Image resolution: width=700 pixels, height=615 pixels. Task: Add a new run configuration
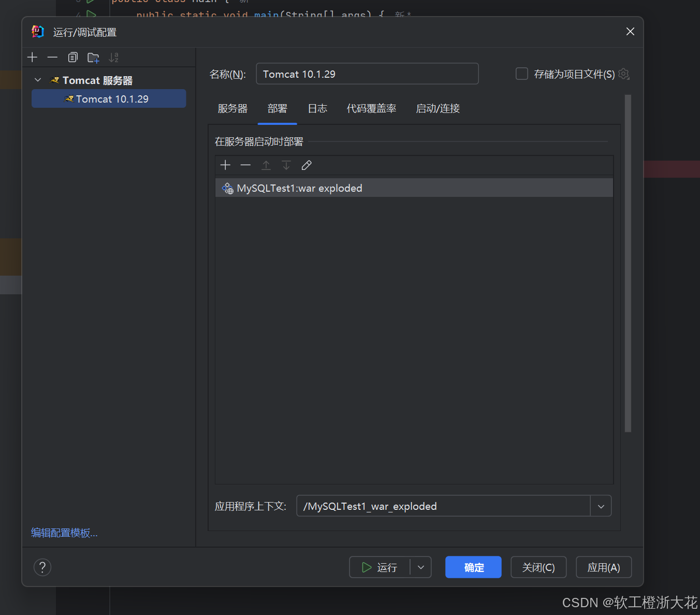pyautogui.click(x=33, y=58)
